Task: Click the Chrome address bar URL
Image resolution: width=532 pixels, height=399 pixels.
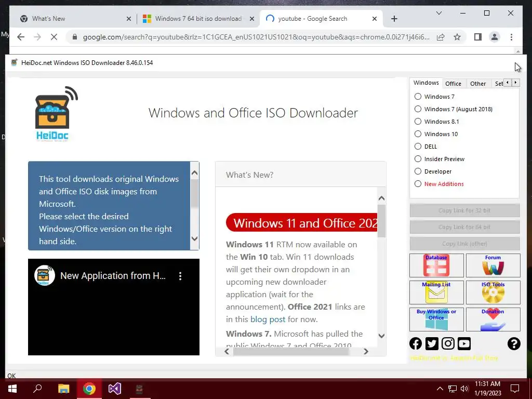Action: 256,37
